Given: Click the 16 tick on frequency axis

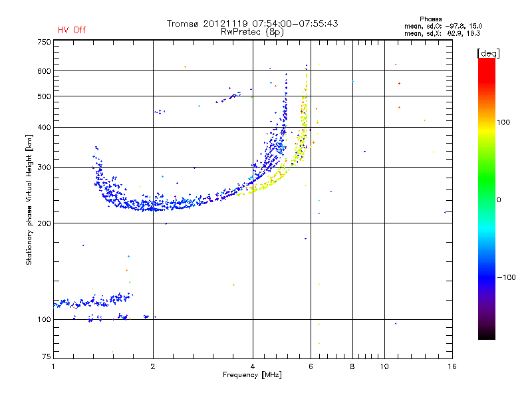Looking at the screenshot, I should [x=452, y=366].
